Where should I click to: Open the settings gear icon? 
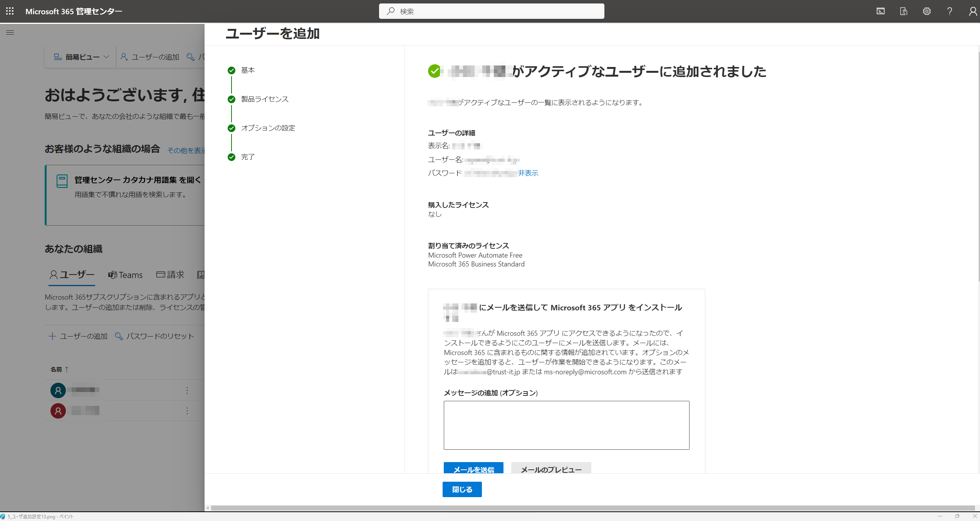[x=927, y=11]
